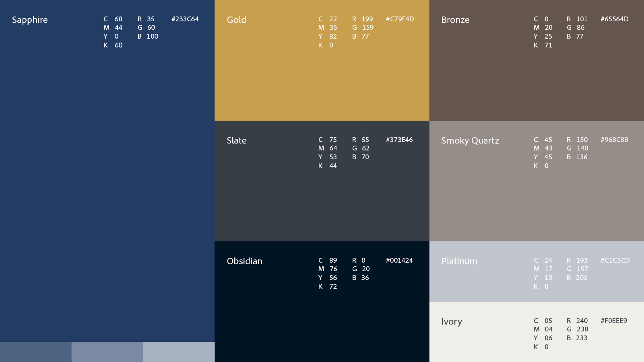Pick the darkest Sapphire tint swatch
Viewport: 644px width, 362px height.
[36, 352]
